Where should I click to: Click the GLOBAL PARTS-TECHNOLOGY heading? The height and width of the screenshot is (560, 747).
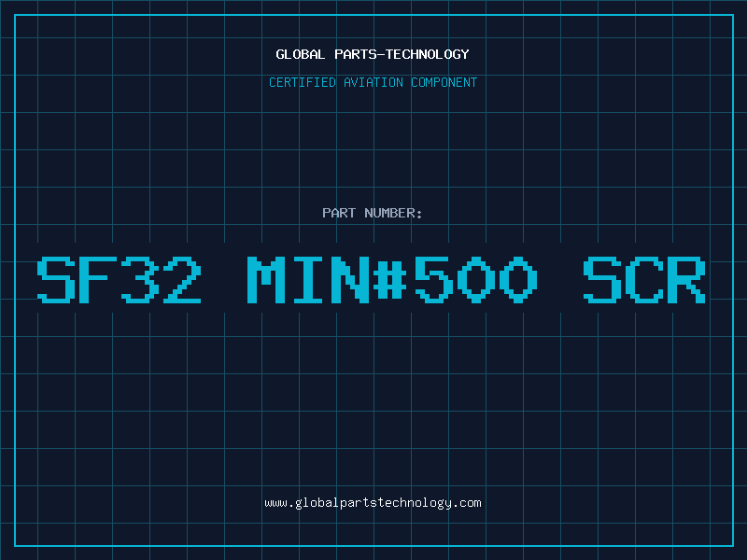pyautogui.click(x=373, y=54)
